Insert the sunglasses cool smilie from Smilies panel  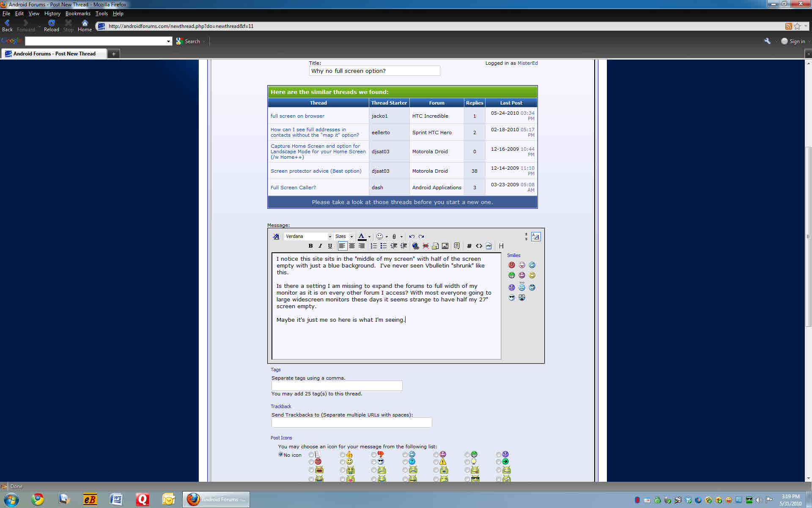(512, 298)
